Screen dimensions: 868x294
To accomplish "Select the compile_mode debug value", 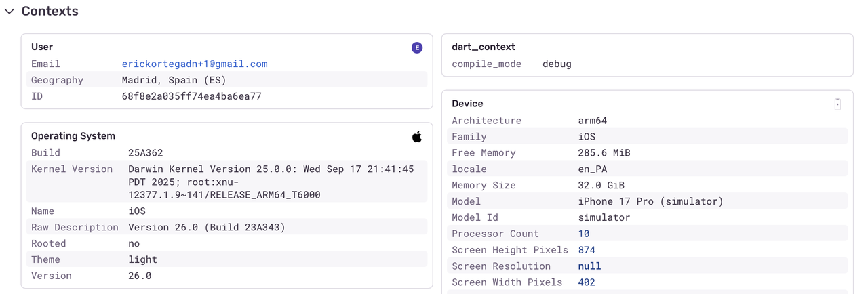I will [557, 64].
